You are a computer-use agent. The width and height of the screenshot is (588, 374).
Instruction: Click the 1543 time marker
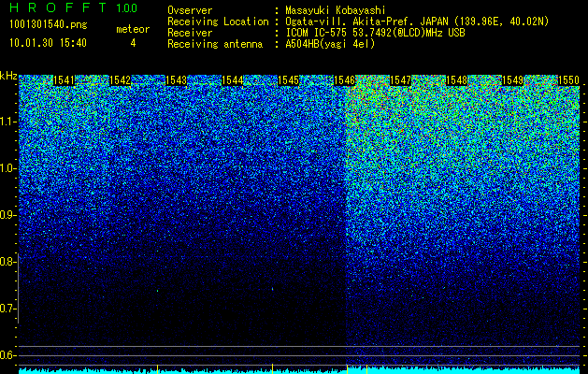point(177,80)
